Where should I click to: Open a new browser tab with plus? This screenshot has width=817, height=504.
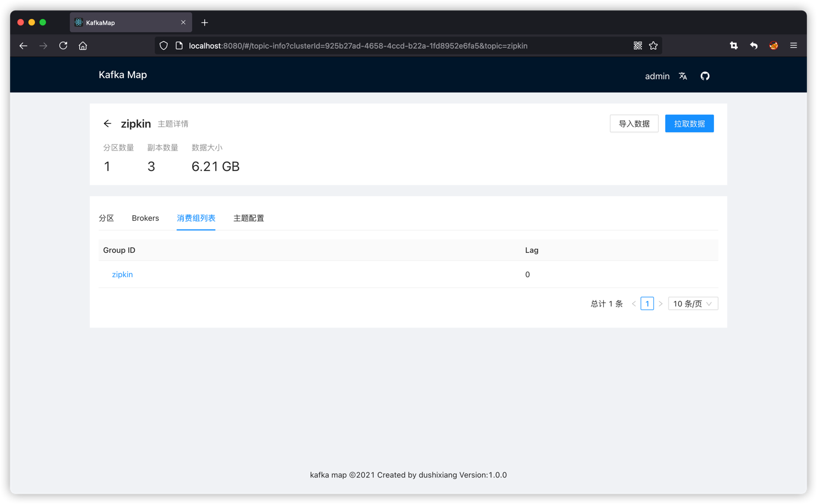click(x=205, y=23)
